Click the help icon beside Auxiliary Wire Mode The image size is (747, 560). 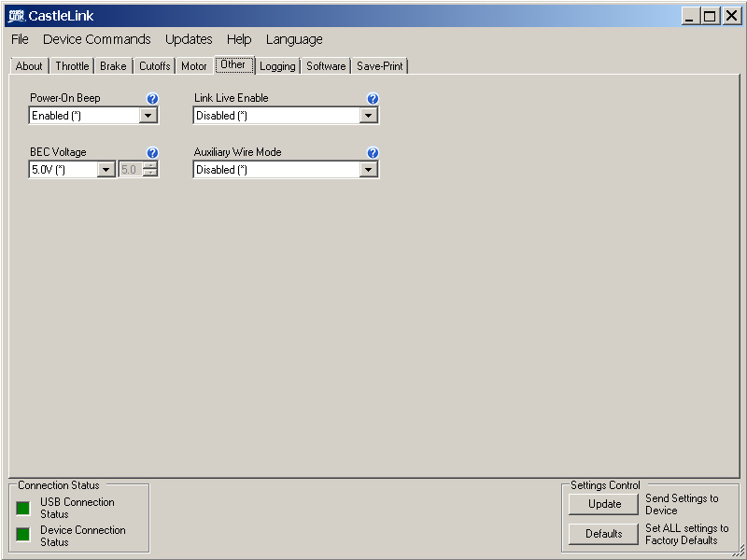click(x=373, y=153)
